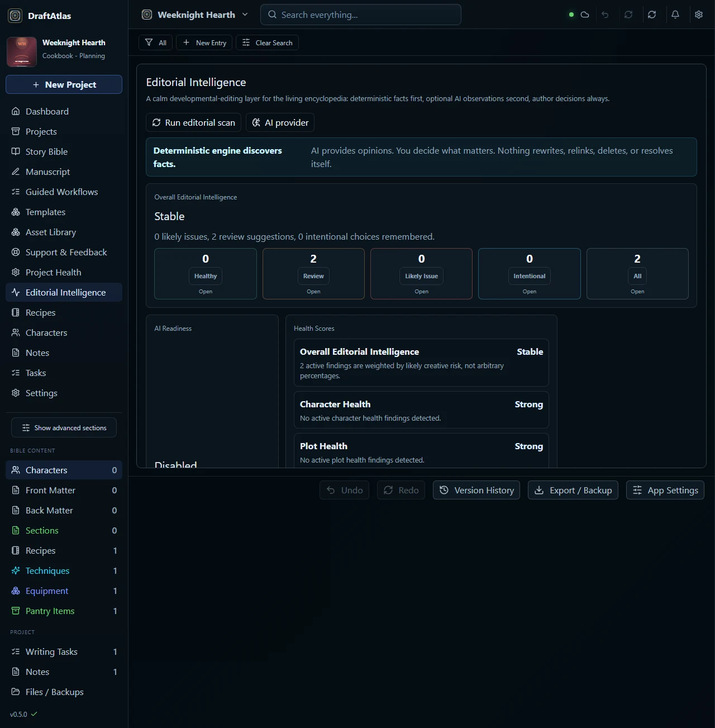Open the Weeknight Hearth project thumbnail
The height and width of the screenshot is (728, 715).
tap(22, 51)
